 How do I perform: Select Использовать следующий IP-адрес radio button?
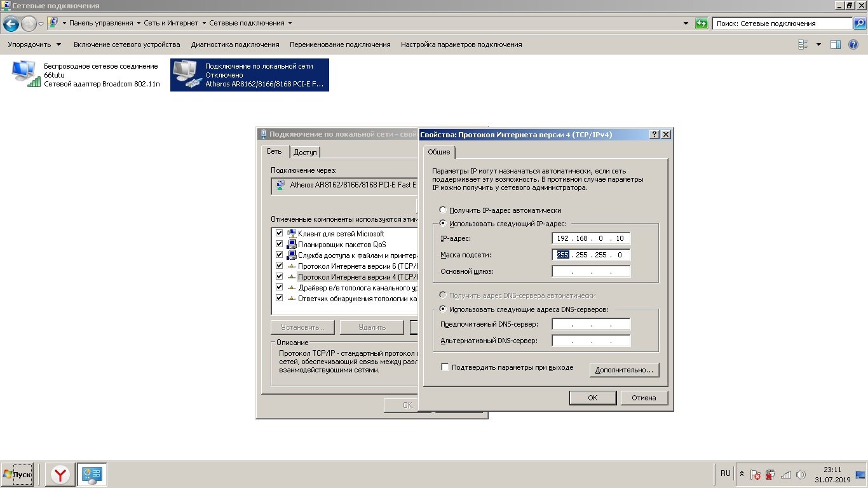click(443, 224)
